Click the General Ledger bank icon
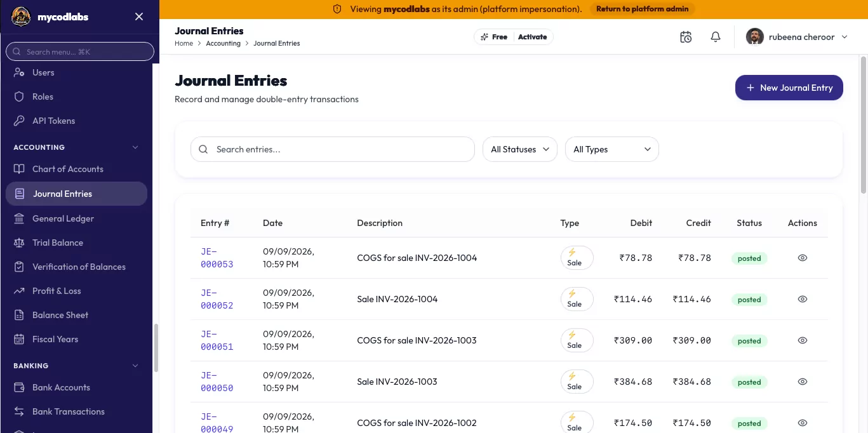Screen dimensions: 868x433 (19, 218)
